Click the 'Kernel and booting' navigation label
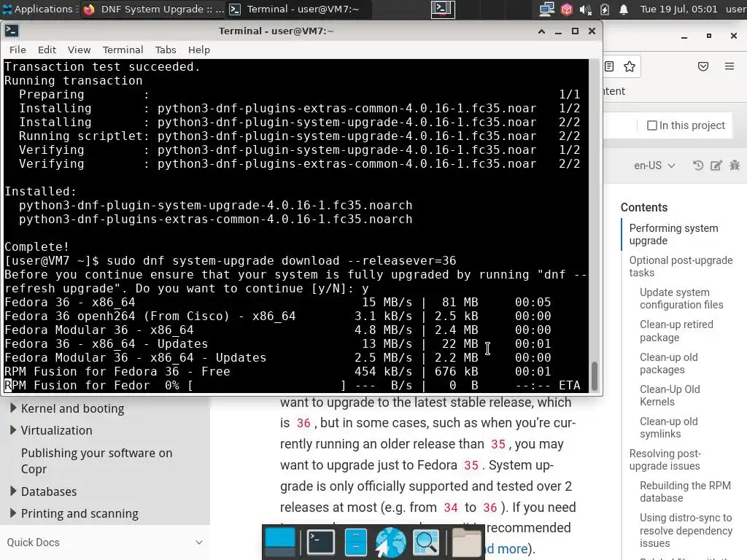747x560 pixels. click(72, 408)
